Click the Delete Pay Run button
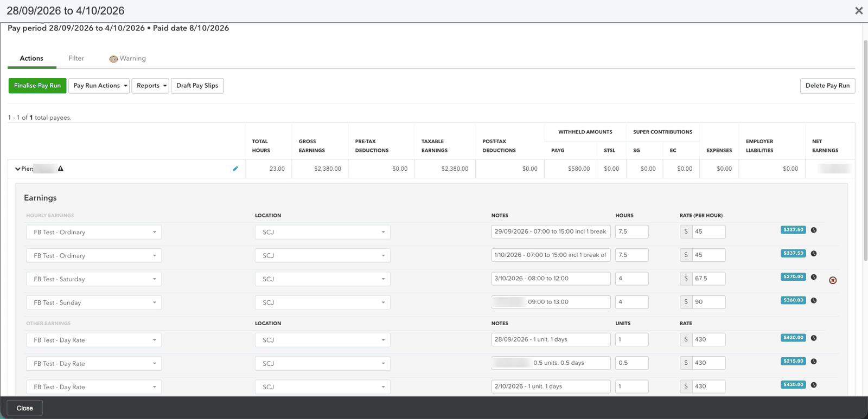The width and height of the screenshot is (868, 419). tap(828, 86)
